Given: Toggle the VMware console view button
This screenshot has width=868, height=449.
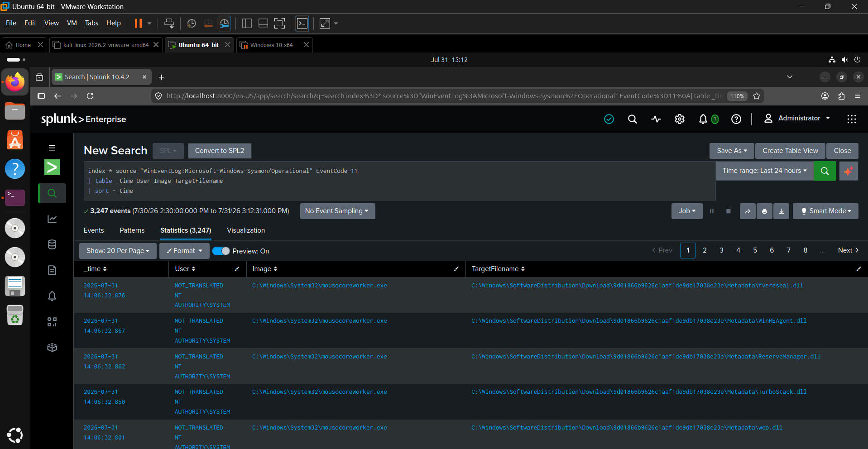Looking at the screenshot, I should [x=302, y=24].
